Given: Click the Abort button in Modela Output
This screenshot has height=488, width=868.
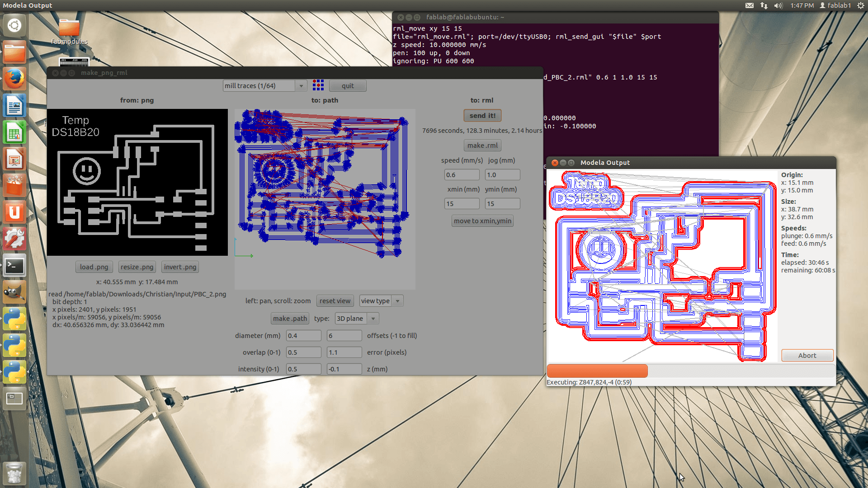Looking at the screenshot, I should (x=807, y=355).
